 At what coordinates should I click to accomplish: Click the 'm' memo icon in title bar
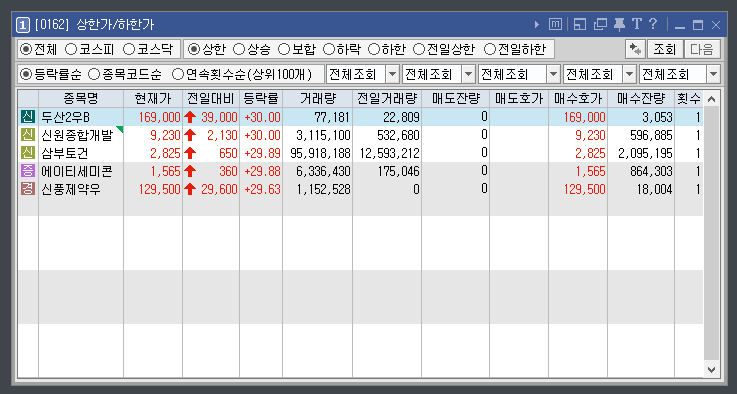555,24
